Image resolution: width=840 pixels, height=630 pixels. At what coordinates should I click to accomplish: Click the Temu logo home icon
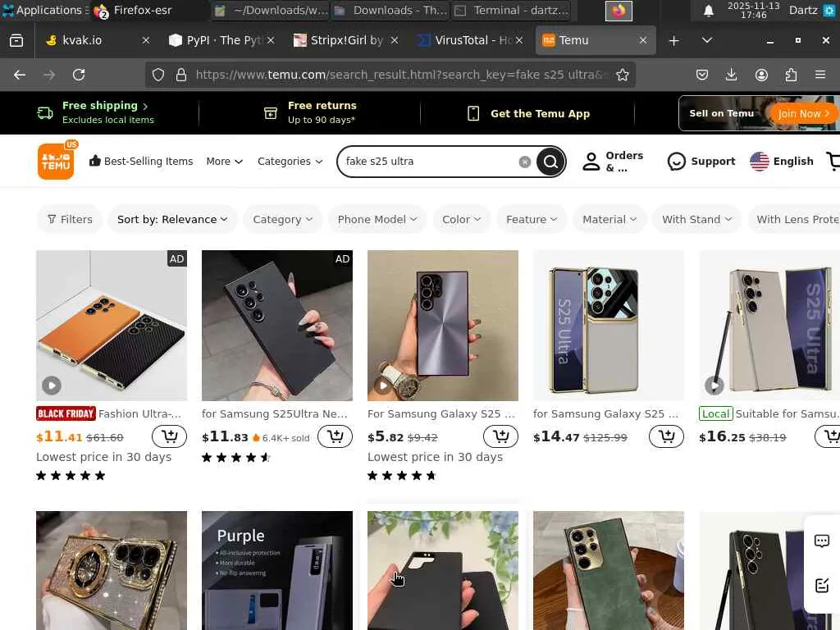point(56,162)
